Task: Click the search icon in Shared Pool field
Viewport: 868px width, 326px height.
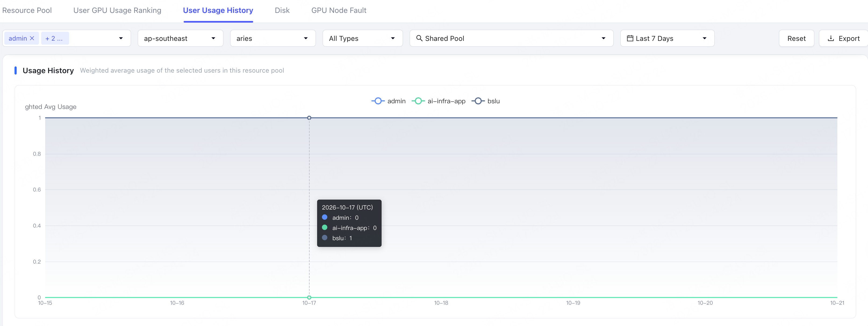Action: 419,38
